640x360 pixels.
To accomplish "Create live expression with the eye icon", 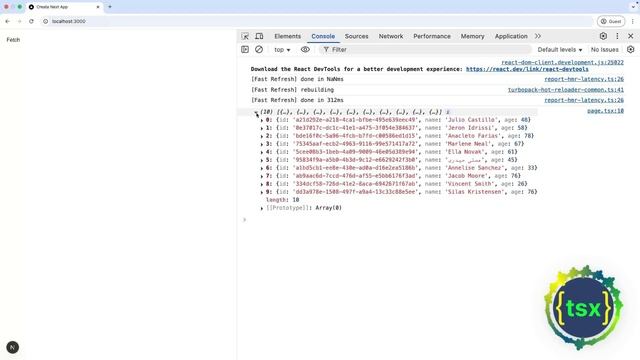I will (x=305, y=49).
